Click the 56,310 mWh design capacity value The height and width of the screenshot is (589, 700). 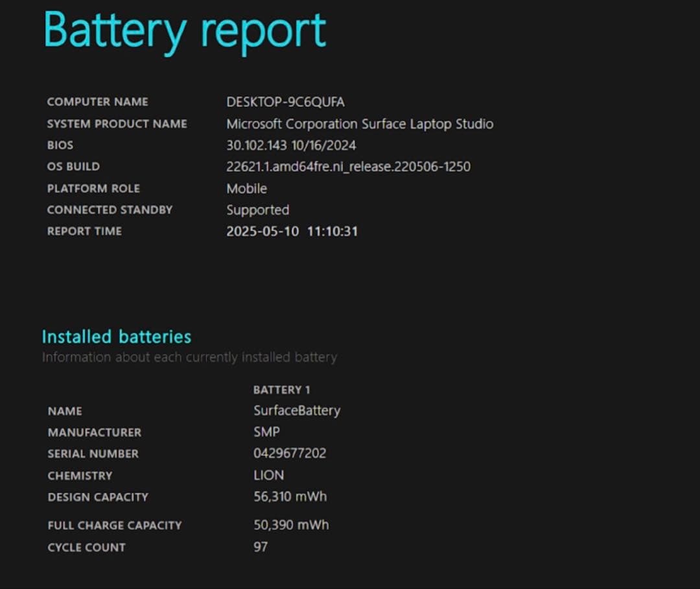(x=290, y=497)
